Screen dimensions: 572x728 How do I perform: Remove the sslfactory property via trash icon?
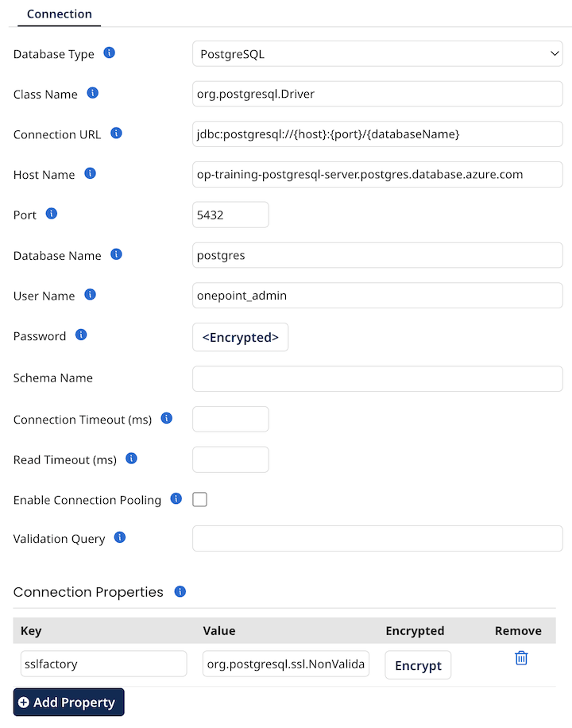tap(521, 658)
